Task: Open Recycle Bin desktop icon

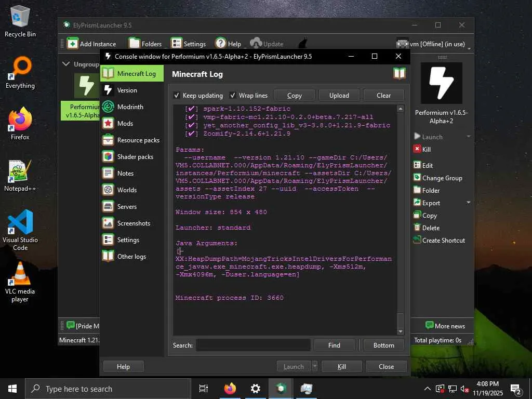Action: [20, 21]
